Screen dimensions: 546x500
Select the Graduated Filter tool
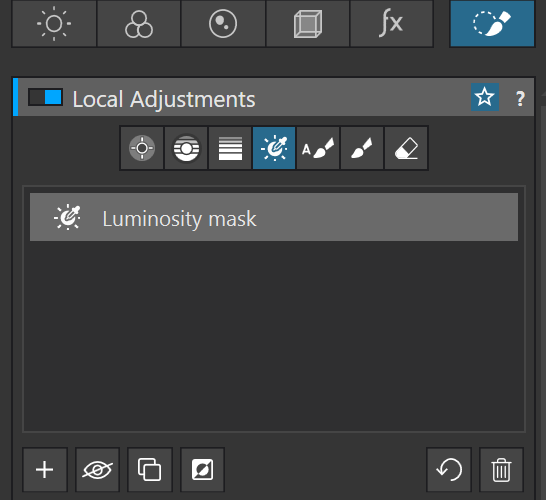[230, 148]
